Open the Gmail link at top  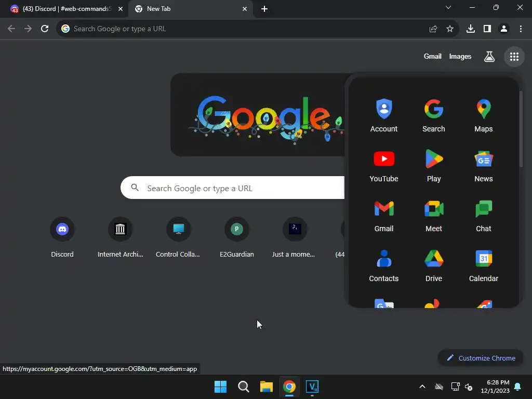[433, 56]
